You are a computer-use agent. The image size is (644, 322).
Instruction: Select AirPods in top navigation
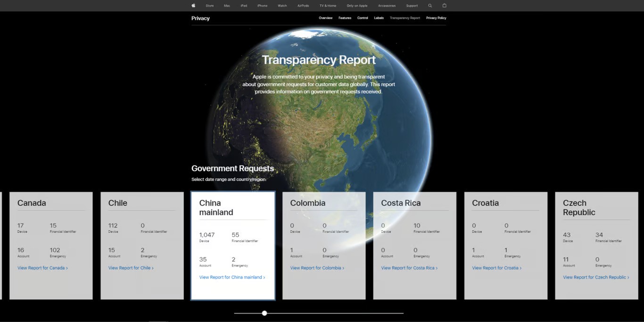(x=303, y=6)
